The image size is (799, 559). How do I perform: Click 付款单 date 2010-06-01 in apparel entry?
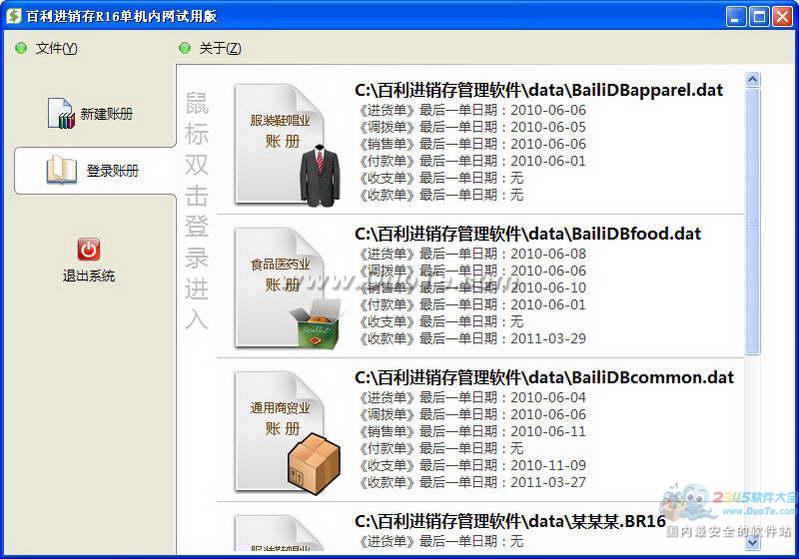tap(548, 161)
